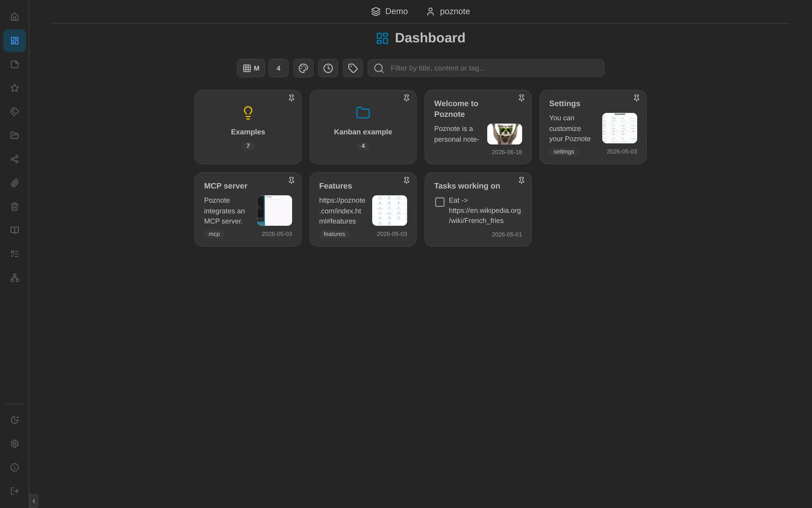Open notes list via sidebar note icon

pyautogui.click(x=15, y=64)
